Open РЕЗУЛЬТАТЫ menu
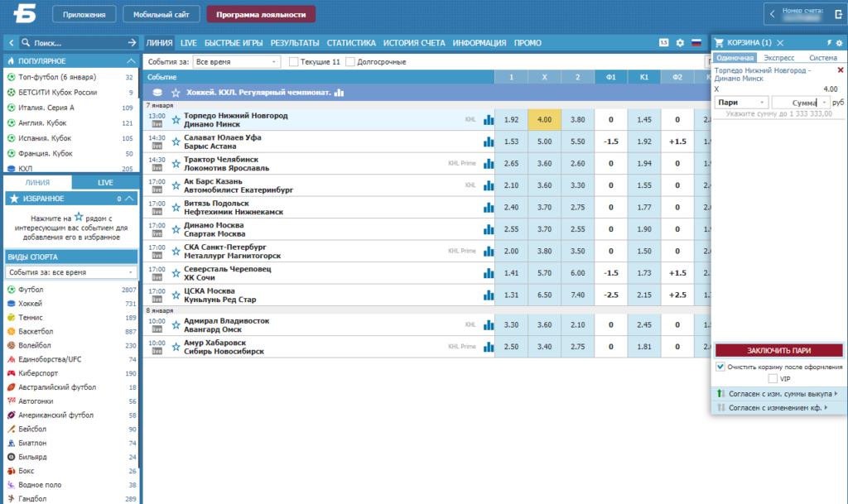 [295, 43]
